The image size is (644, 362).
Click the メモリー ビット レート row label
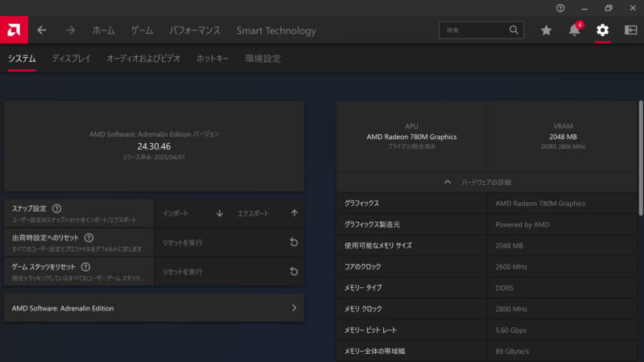click(370, 330)
